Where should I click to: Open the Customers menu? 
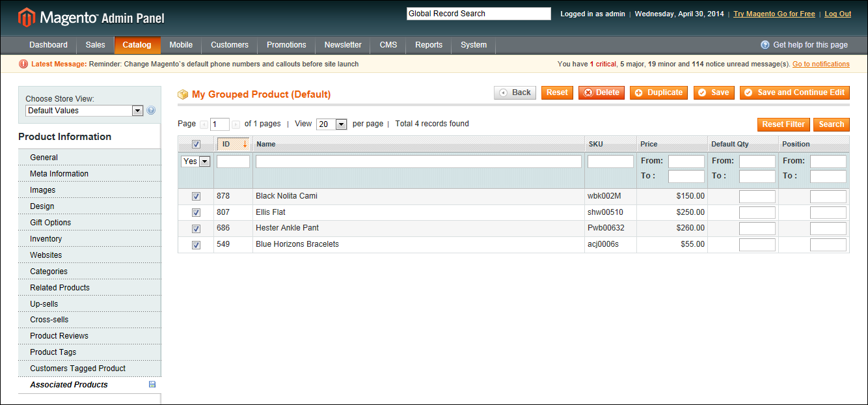pos(230,45)
